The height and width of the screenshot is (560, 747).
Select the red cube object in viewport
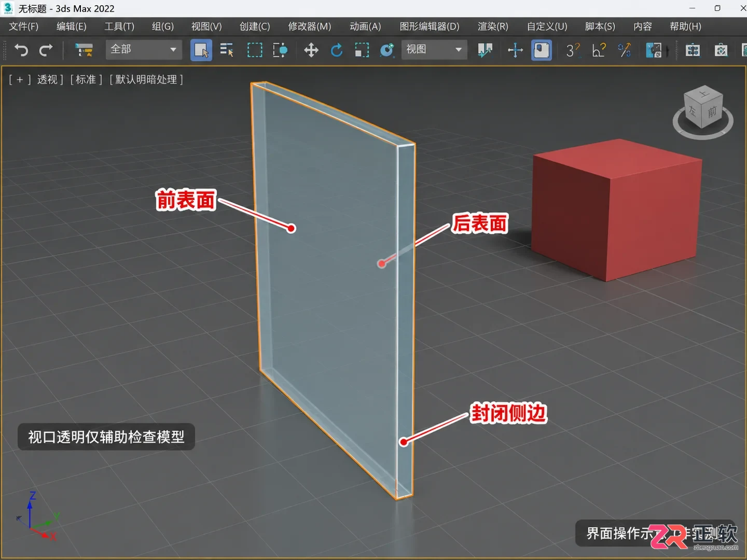[x=616, y=209]
